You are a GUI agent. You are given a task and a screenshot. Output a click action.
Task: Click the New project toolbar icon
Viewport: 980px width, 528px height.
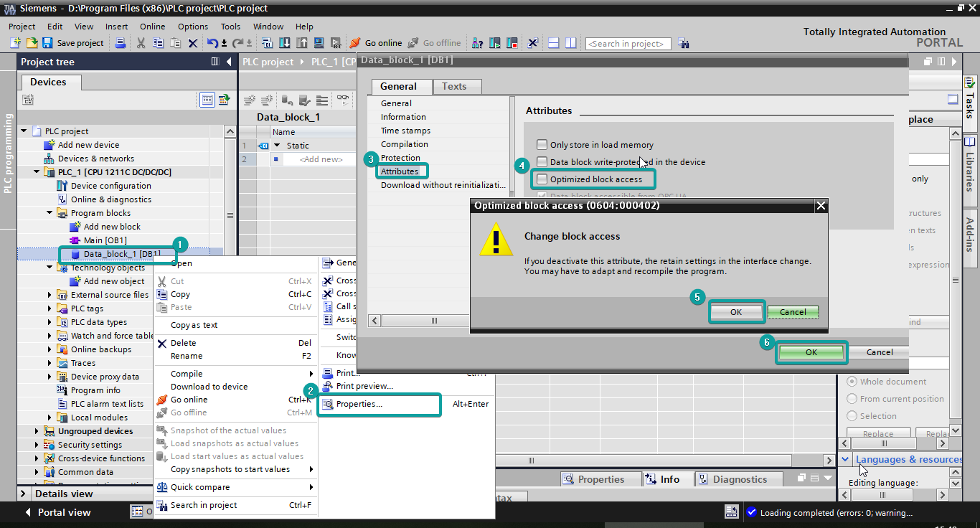pyautogui.click(x=15, y=43)
